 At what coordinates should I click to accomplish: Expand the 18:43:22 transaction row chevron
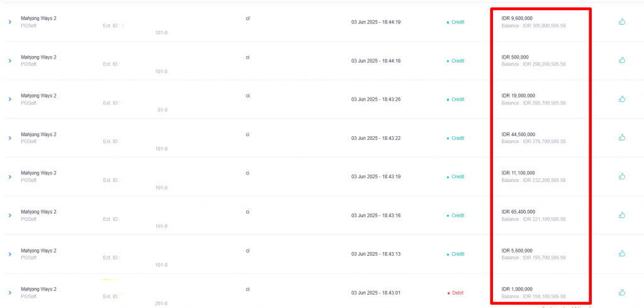pyautogui.click(x=10, y=138)
